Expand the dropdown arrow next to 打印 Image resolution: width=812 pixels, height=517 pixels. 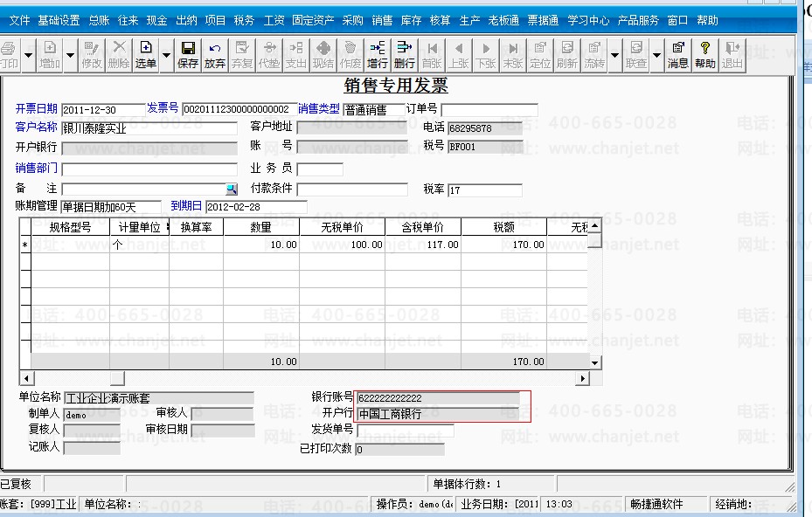click(x=29, y=55)
